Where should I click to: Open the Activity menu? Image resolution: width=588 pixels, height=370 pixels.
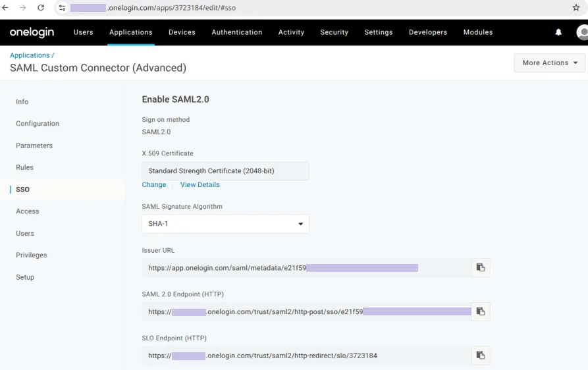point(291,32)
